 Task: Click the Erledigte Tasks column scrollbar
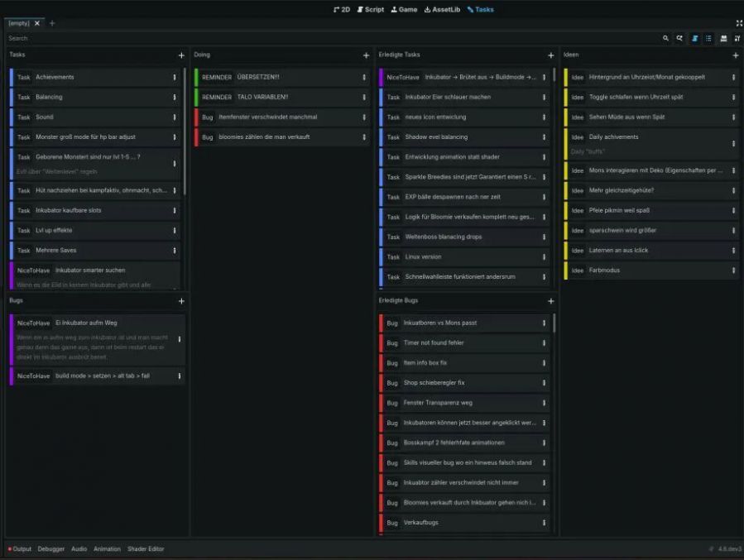coord(554,74)
